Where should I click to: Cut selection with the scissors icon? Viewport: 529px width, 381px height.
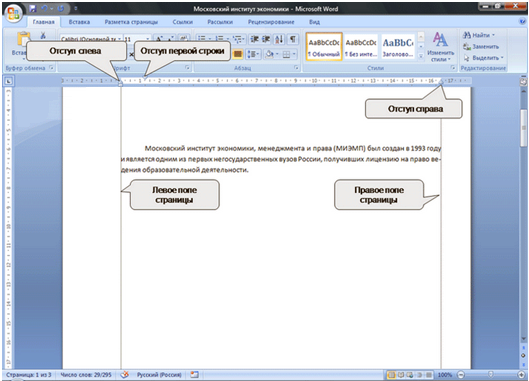tap(43, 35)
